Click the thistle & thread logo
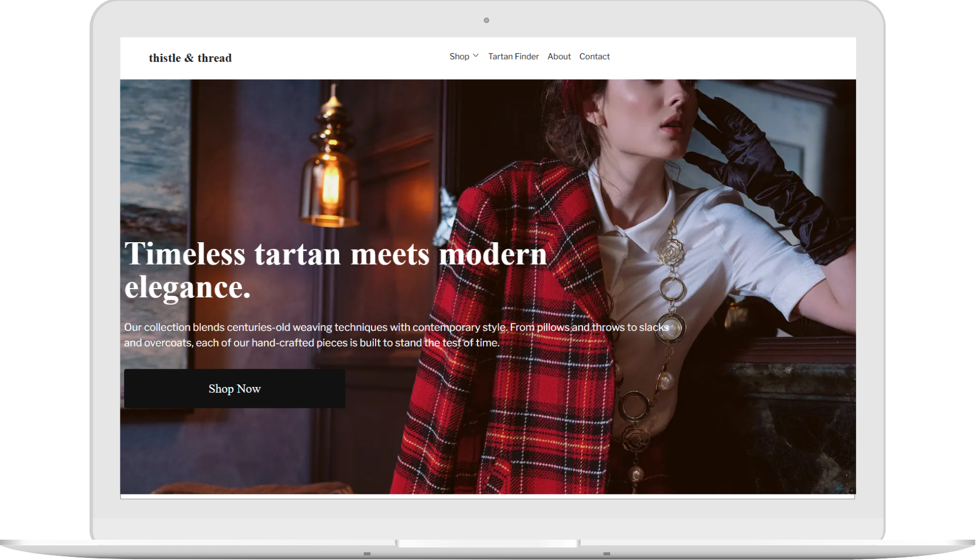 click(x=190, y=58)
